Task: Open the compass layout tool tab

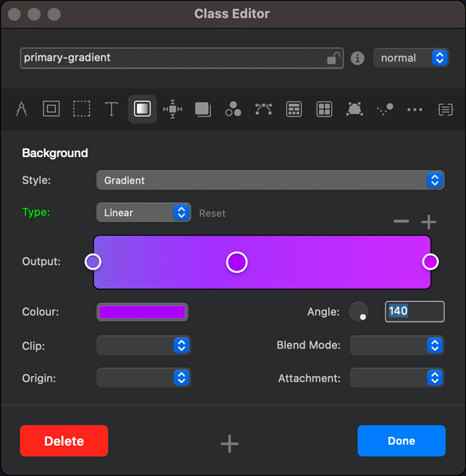Action: (21, 109)
